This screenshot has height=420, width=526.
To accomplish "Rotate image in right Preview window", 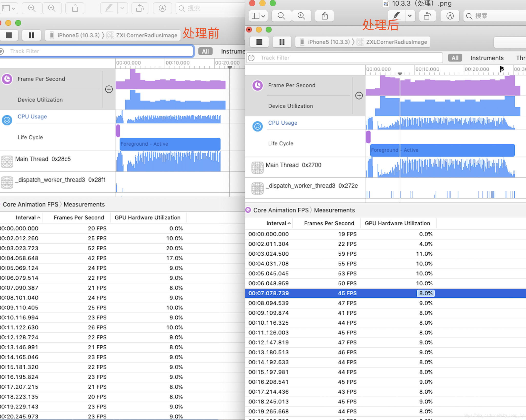I will pos(428,16).
